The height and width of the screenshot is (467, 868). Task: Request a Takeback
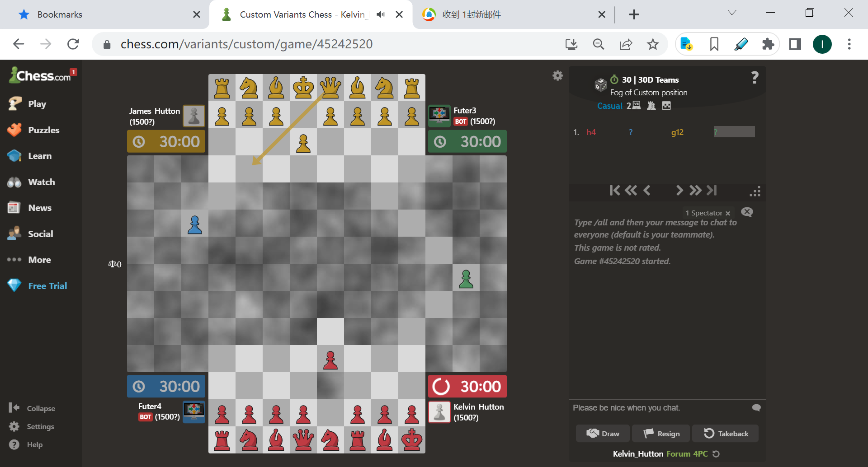click(x=726, y=434)
